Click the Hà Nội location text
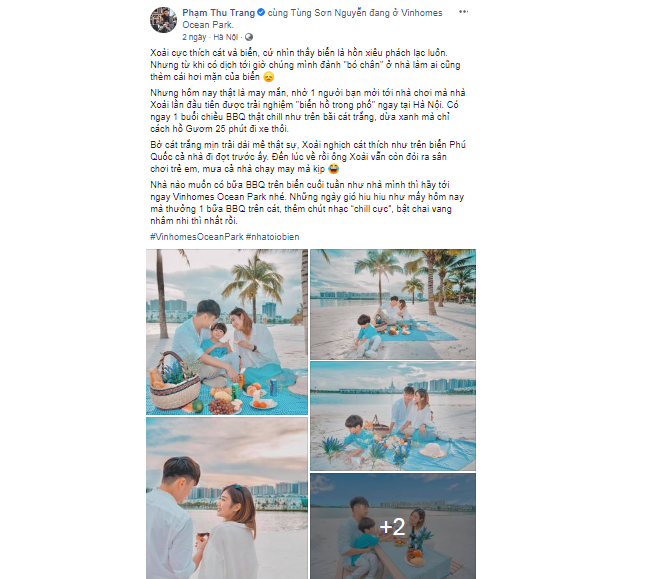Screen dimensions: 660x579 [225, 37]
